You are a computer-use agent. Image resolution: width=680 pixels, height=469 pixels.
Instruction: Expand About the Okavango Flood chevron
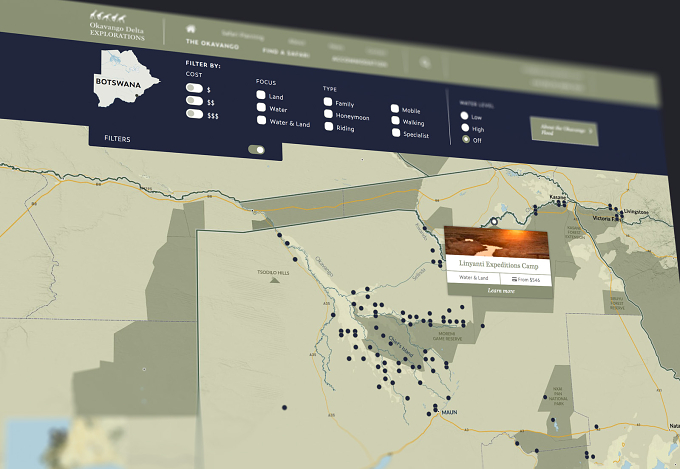pyautogui.click(x=590, y=130)
